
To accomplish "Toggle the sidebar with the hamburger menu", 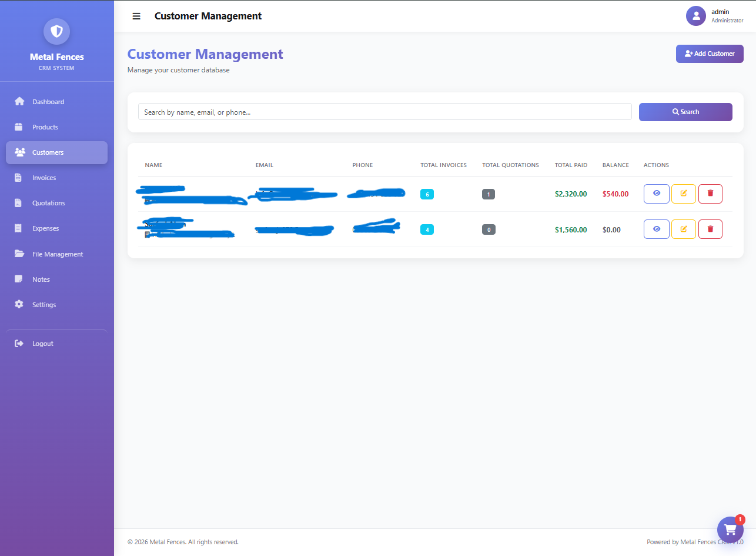I will (x=136, y=16).
